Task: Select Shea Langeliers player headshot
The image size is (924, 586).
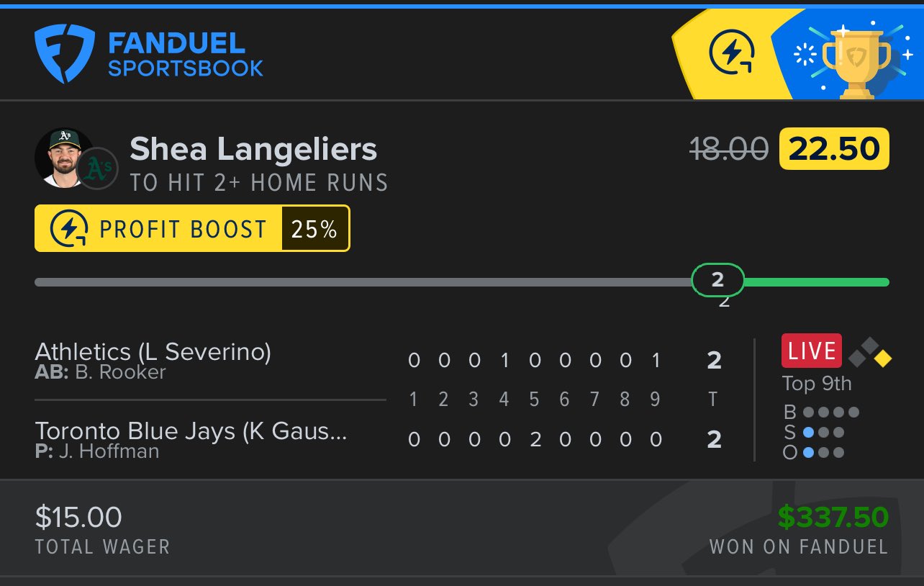Action: [63, 157]
